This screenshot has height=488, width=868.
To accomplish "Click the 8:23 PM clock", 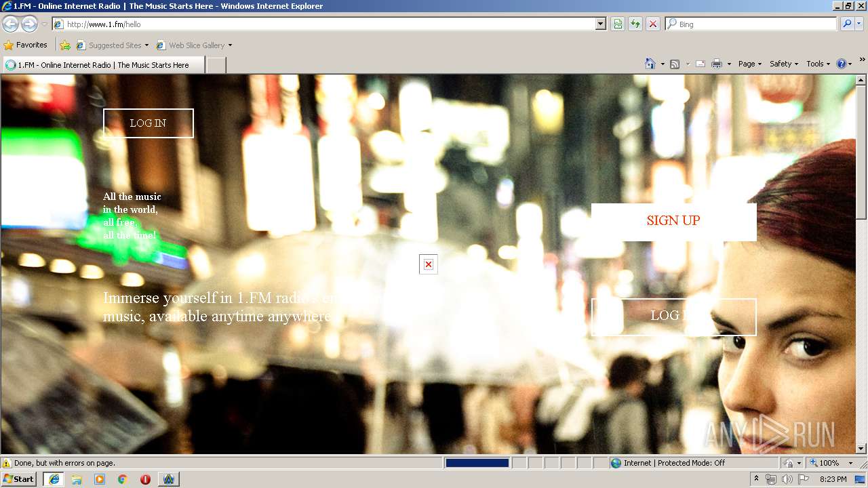I will pos(833,479).
